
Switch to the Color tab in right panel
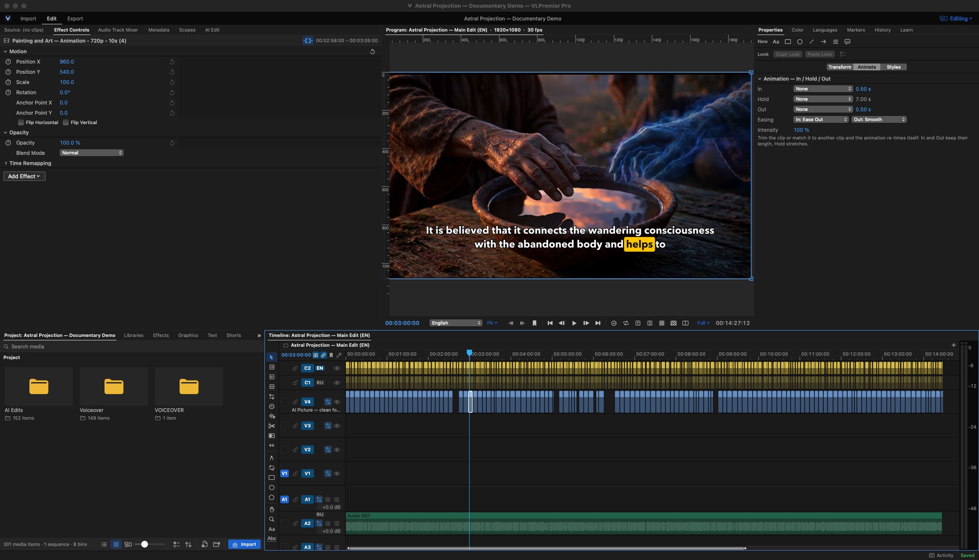pyautogui.click(x=797, y=30)
